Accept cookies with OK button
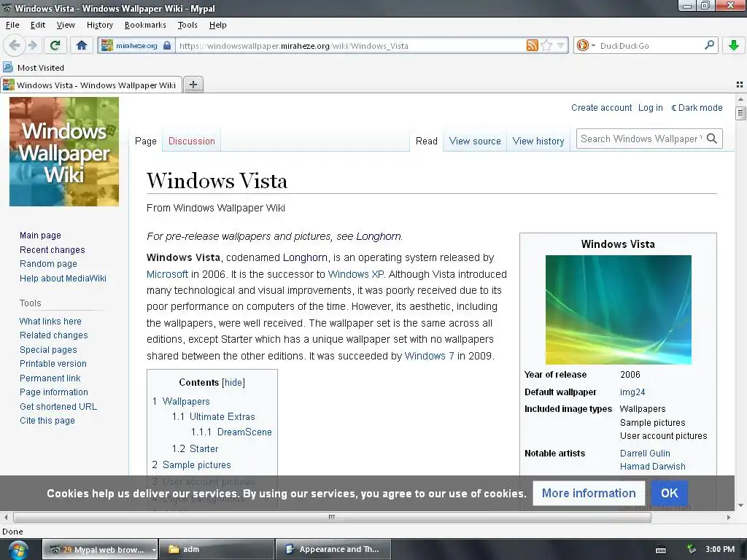Image resolution: width=747 pixels, height=560 pixels. 669,493
